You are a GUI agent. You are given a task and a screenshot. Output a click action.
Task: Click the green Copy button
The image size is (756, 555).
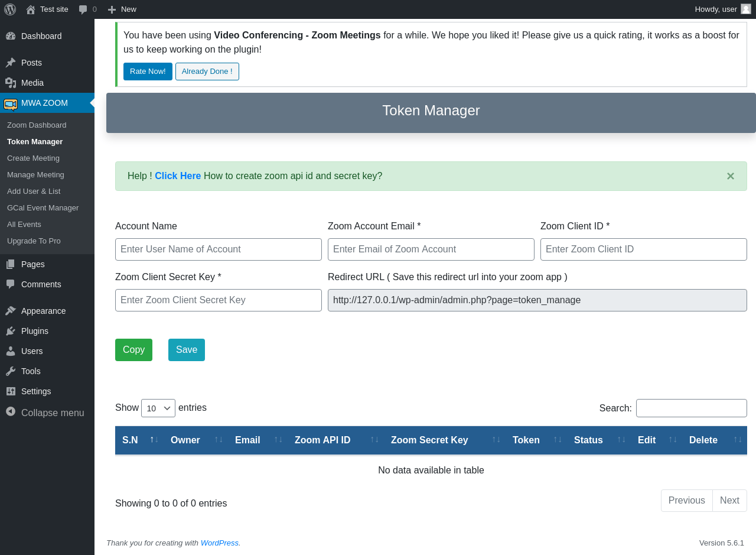coord(133,350)
